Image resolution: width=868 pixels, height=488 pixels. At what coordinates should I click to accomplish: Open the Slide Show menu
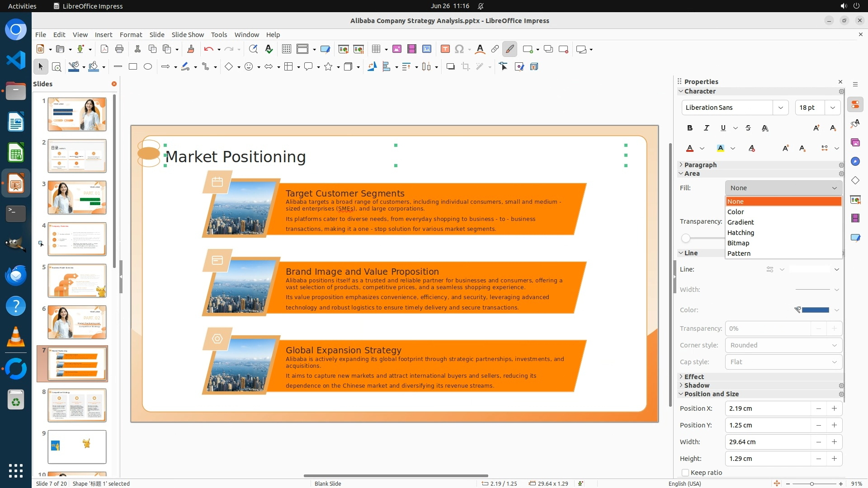tap(188, 35)
